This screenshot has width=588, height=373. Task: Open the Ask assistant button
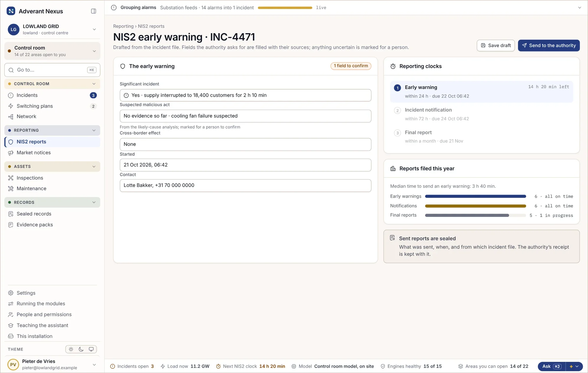(552, 366)
